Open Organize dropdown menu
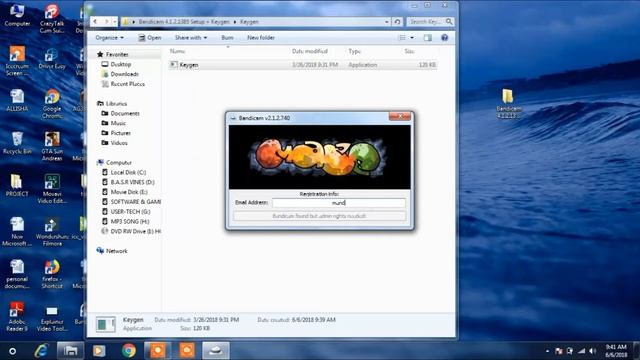Viewport: 640px width, 360px height. coord(109,38)
